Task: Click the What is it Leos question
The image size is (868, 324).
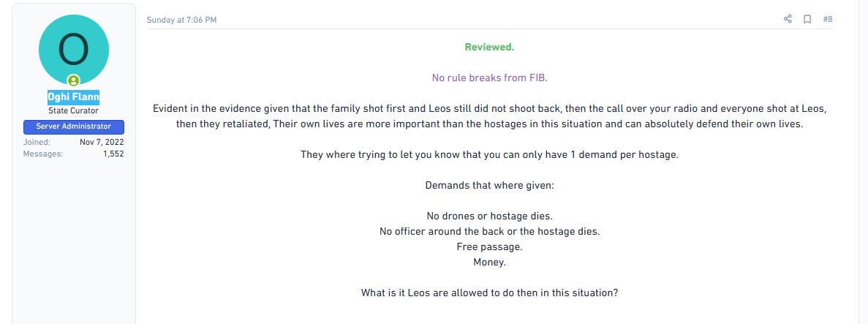Action: [489, 293]
